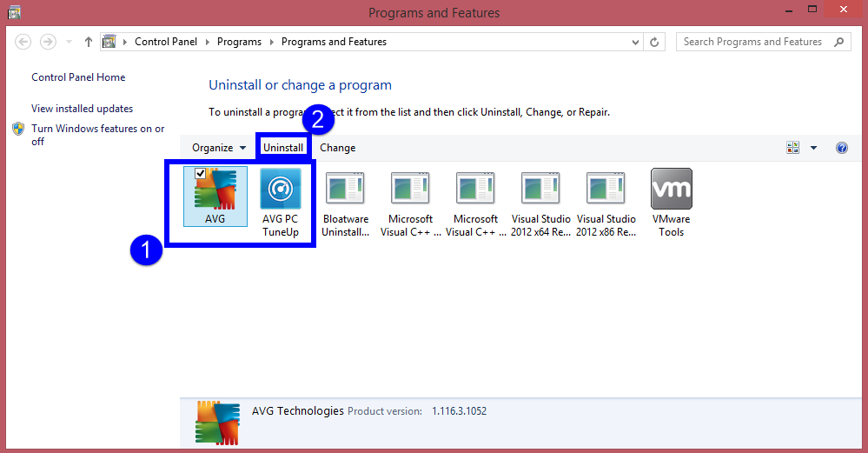
Task: Click the window icon in title bar
Action: tap(14, 11)
